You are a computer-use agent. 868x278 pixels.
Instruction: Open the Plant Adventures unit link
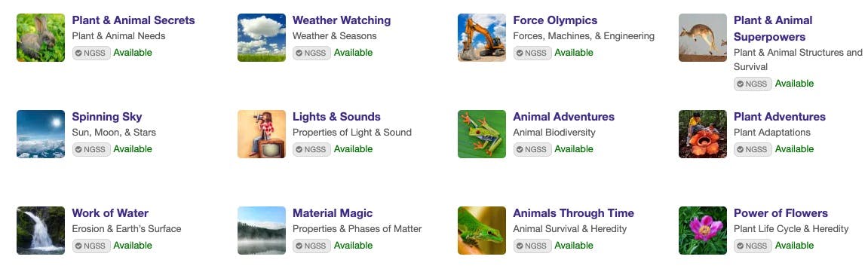point(780,117)
